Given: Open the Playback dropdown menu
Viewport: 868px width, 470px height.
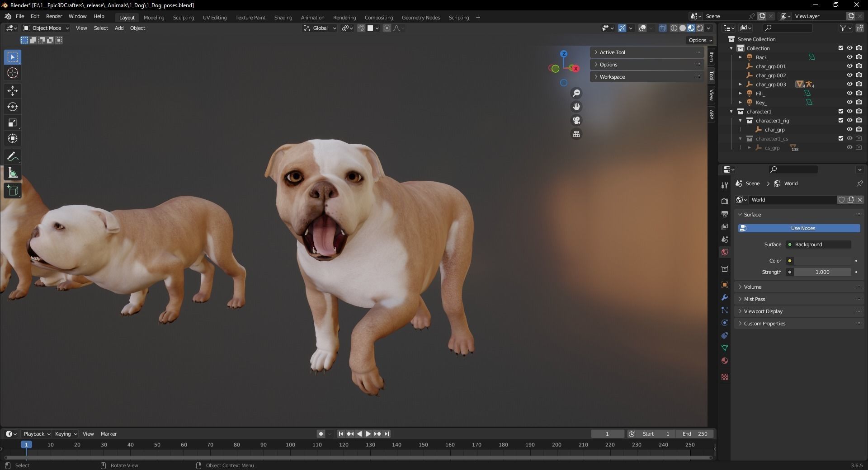Looking at the screenshot, I should coord(37,434).
